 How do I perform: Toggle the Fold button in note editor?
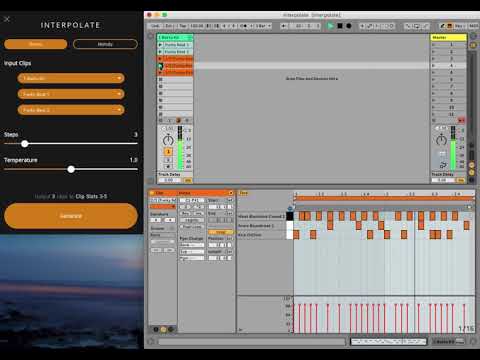coord(244,193)
